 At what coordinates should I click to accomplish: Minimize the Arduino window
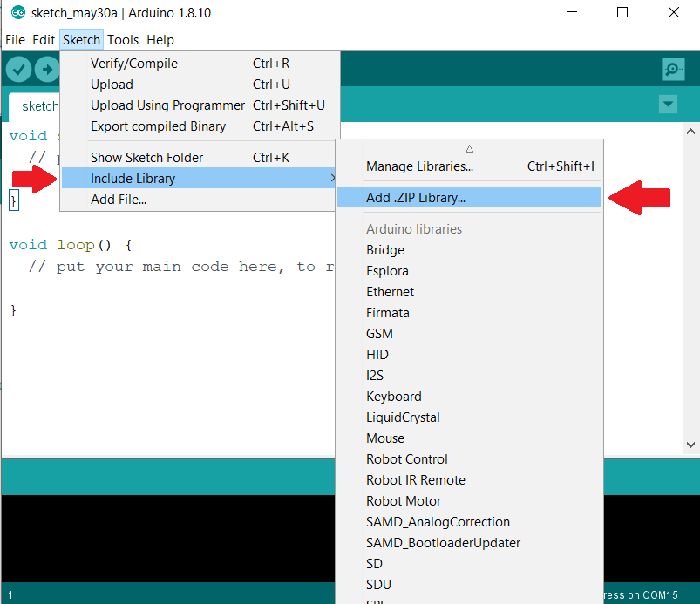pyautogui.click(x=572, y=12)
